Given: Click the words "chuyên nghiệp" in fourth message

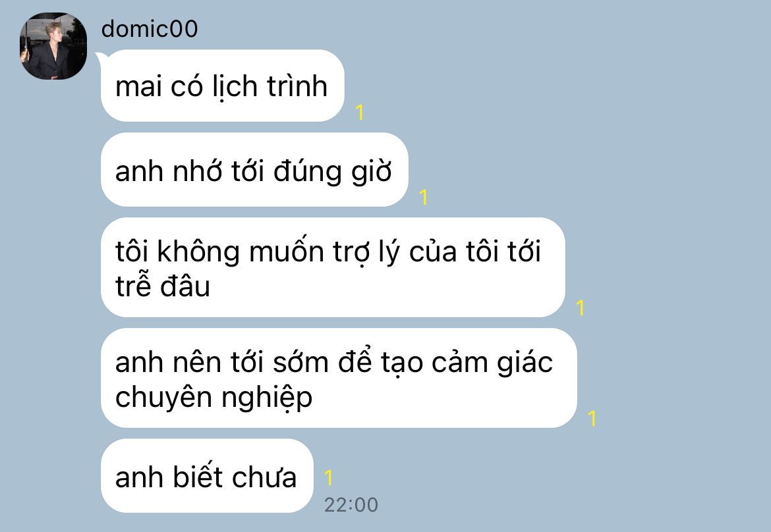Looking at the screenshot, I should click(x=214, y=398).
